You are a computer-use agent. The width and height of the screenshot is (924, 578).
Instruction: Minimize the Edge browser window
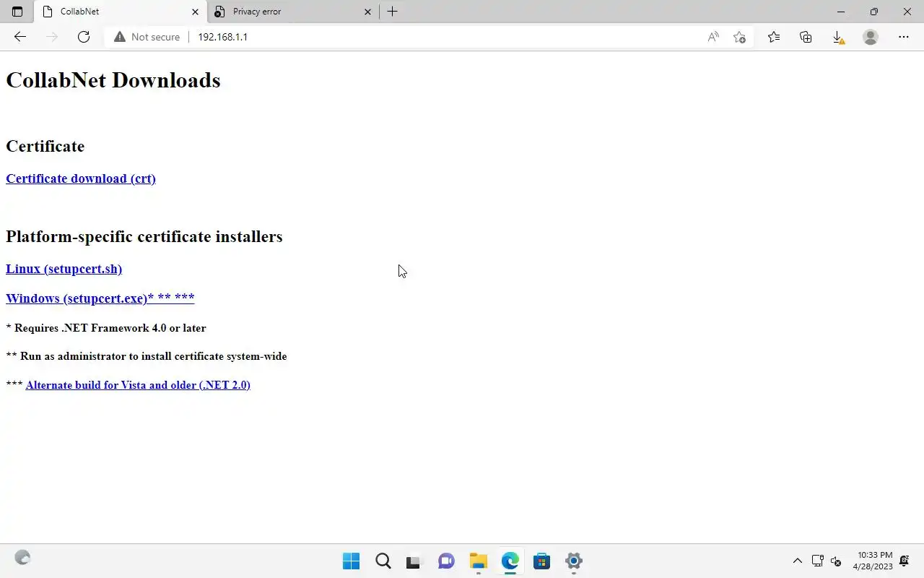[841, 12]
